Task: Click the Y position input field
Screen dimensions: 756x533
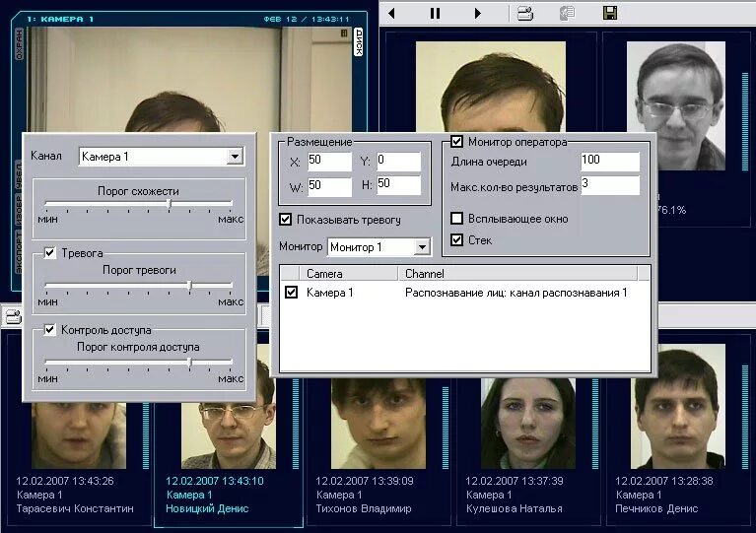Action: (x=398, y=162)
